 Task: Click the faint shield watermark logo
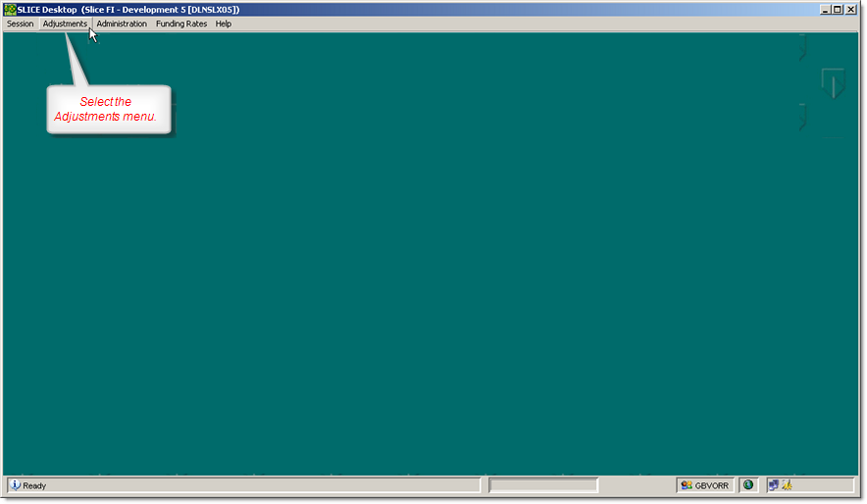pyautogui.click(x=833, y=82)
